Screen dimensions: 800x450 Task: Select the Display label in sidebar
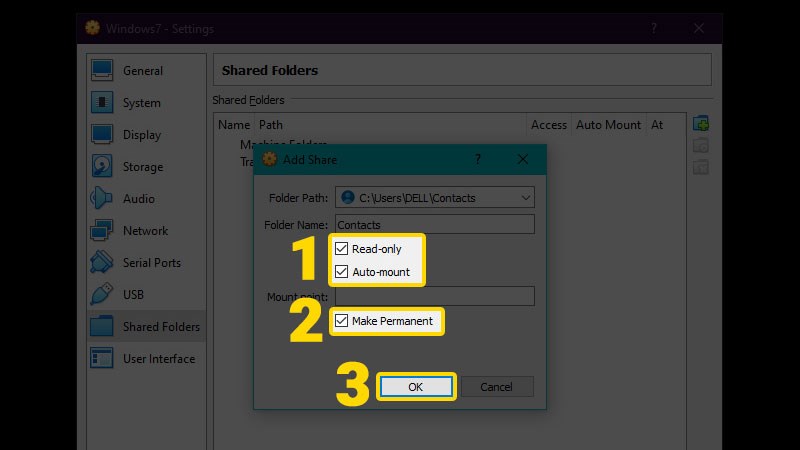pyautogui.click(x=142, y=135)
